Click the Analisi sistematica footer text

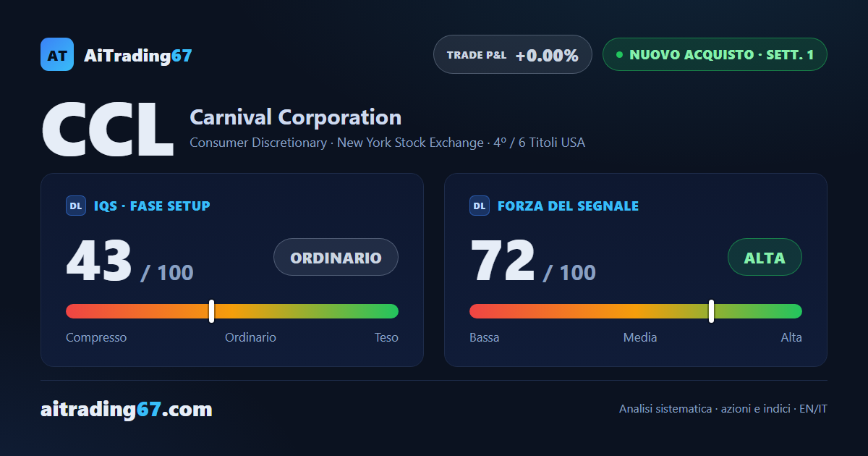[x=723, y=409]
